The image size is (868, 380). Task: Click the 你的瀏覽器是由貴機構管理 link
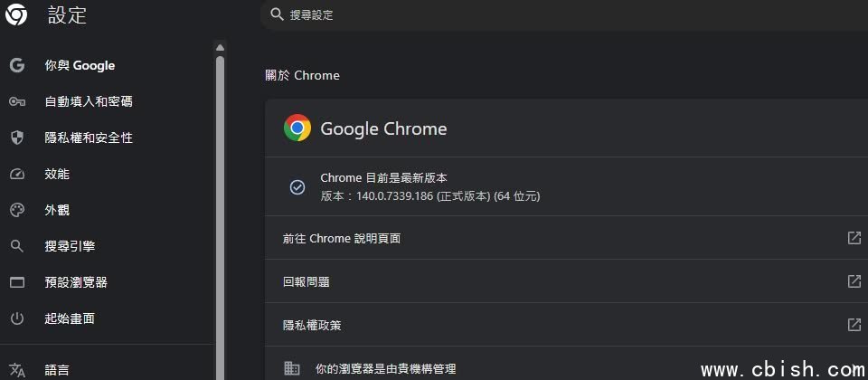[385, 368]
